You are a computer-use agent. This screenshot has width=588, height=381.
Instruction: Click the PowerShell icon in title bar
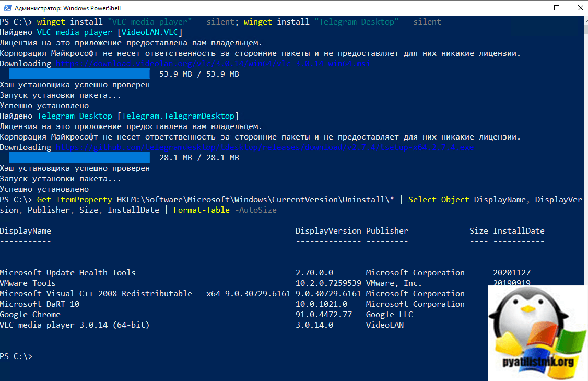click(x=7, y=8)
